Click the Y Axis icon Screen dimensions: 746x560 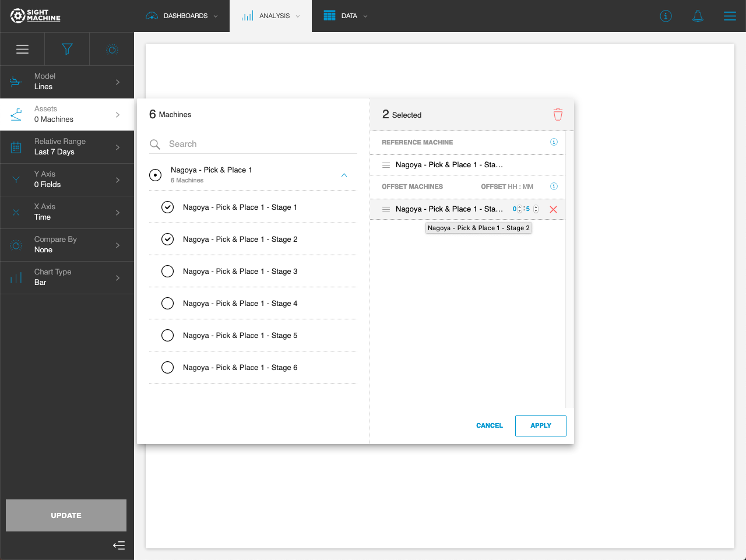16,179
